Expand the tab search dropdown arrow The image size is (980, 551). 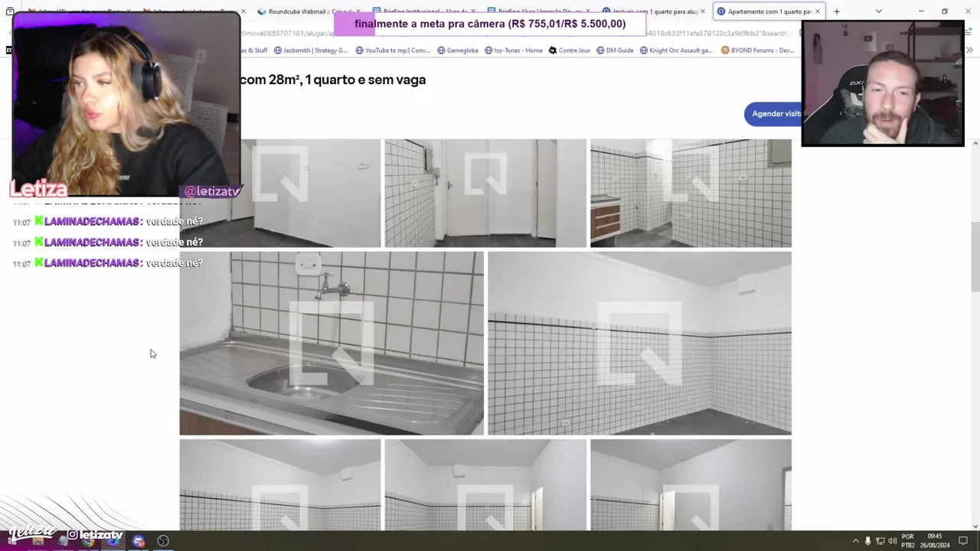click(x=878, y=11)
